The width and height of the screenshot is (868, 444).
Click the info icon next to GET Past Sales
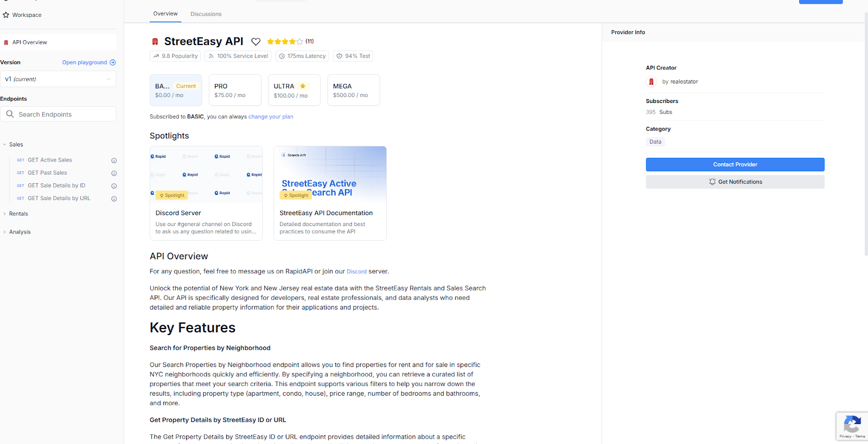click(x=114, y=173)
